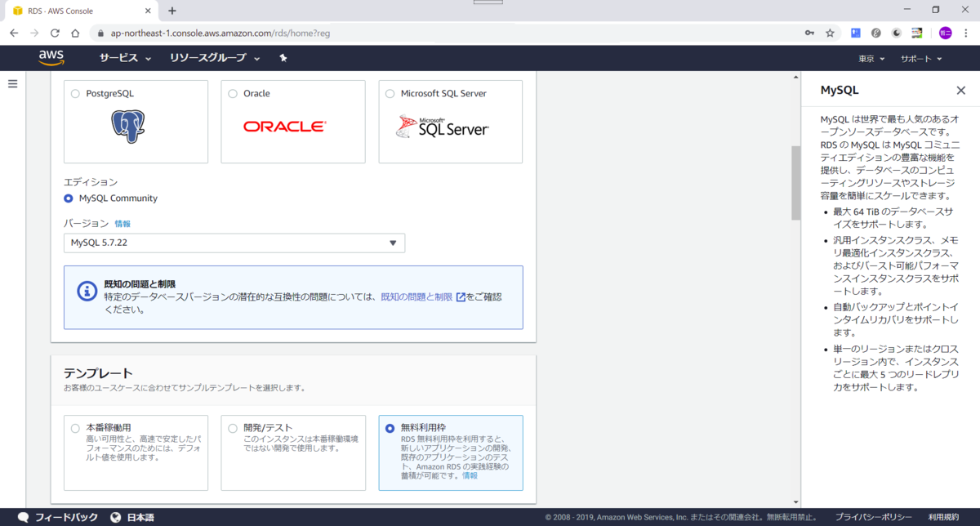Click the 情報 link in 無料利用枠 card
The image size is (980, 526).
(x=470, y=475)
